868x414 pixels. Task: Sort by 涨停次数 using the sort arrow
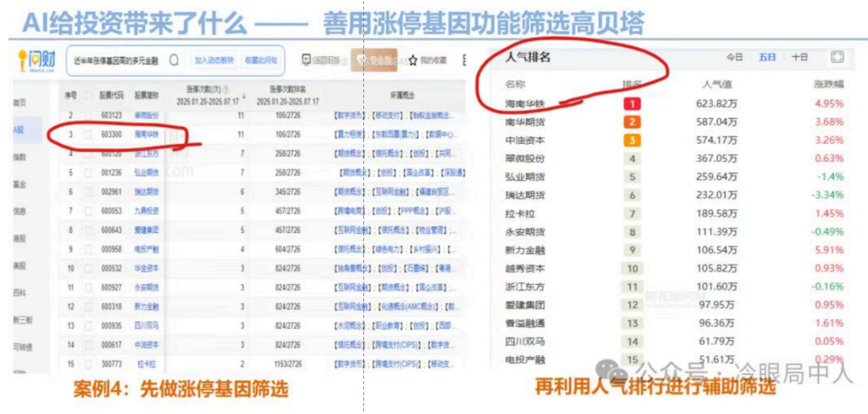pos(244,96)
